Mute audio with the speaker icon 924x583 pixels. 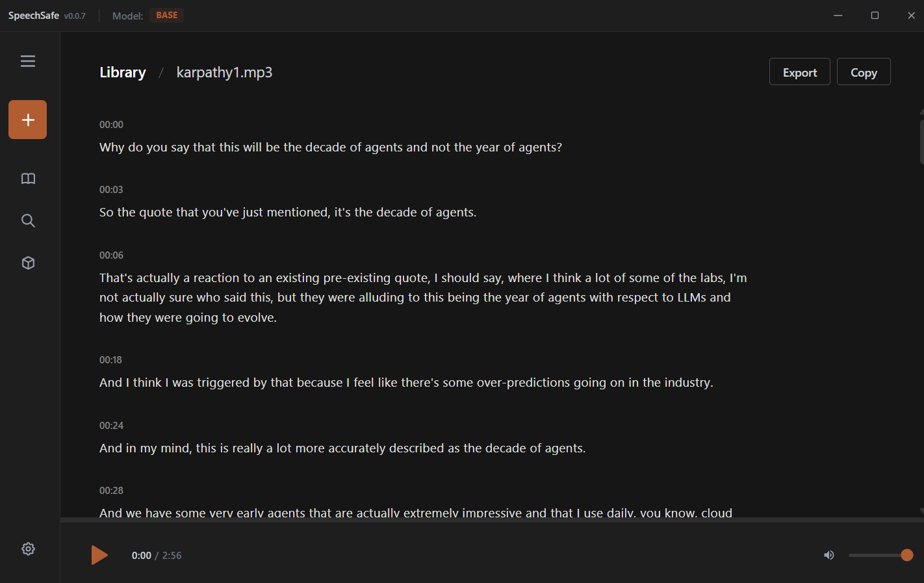point(828,555)
